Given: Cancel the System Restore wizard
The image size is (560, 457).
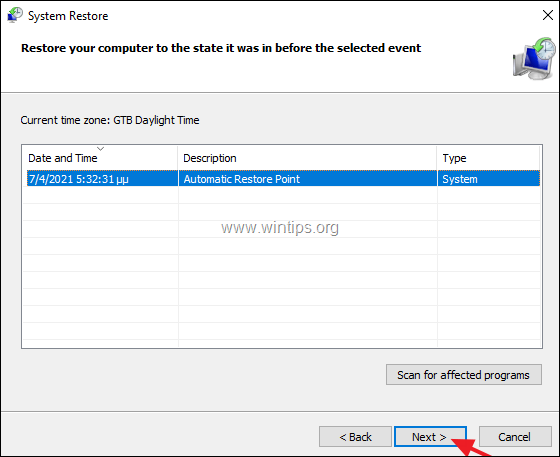Looking at the screenshot, I should pyautogui.click(x=515, y=436).
